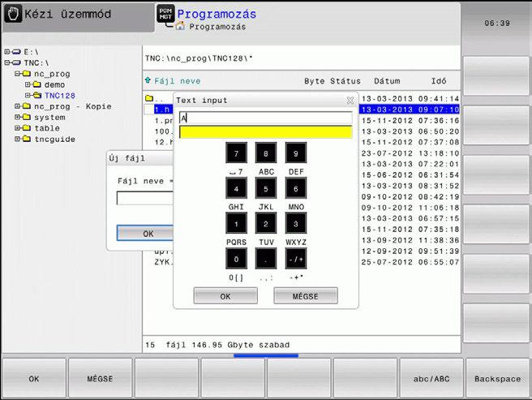Viewport: 532px width, 400px height.
Task: Click path TNC:\nc_prog\TNC128\*
Action: point(199,58)
